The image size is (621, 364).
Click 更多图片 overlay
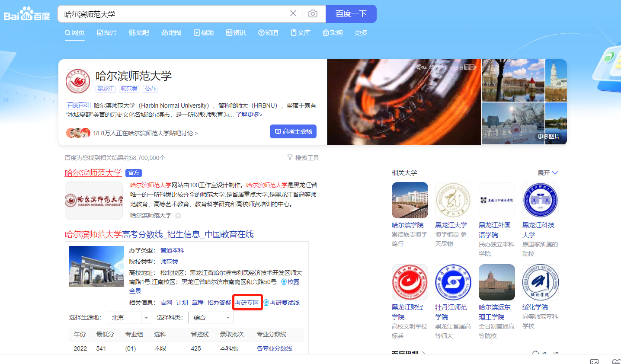548,137
